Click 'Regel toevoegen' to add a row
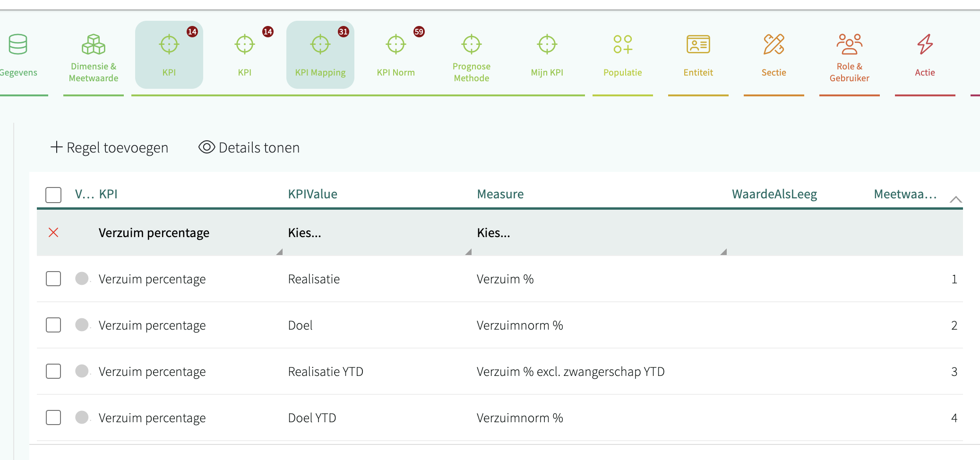The width and height of the screenshot is (980, 460). (109, 148)
